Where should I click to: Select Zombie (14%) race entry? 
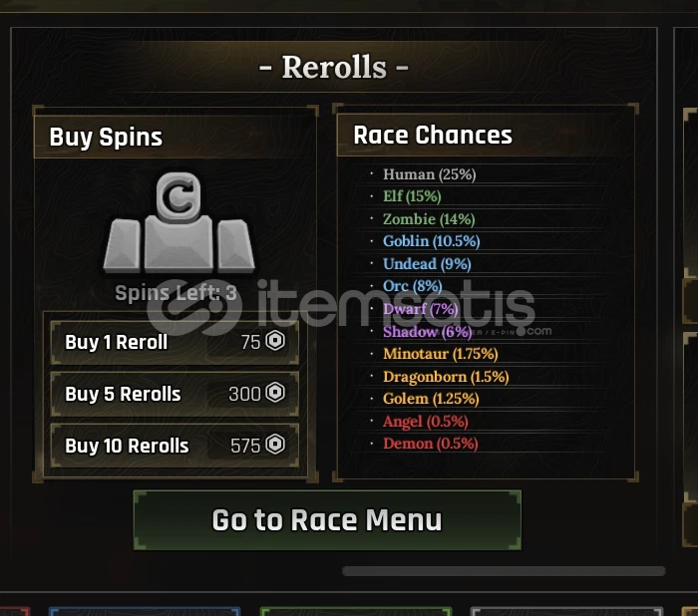(x=429, y=219)
